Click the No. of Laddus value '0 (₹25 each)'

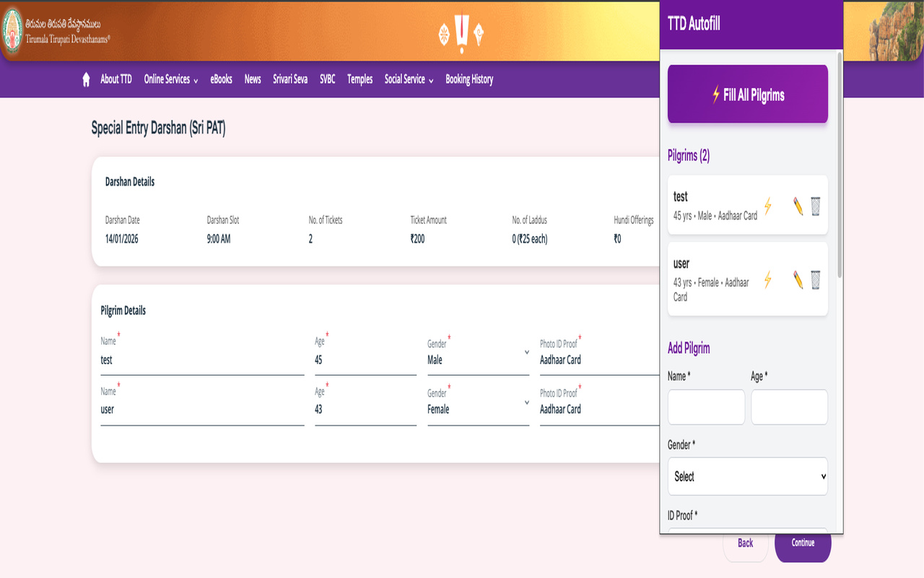click(x=530, y=238)
